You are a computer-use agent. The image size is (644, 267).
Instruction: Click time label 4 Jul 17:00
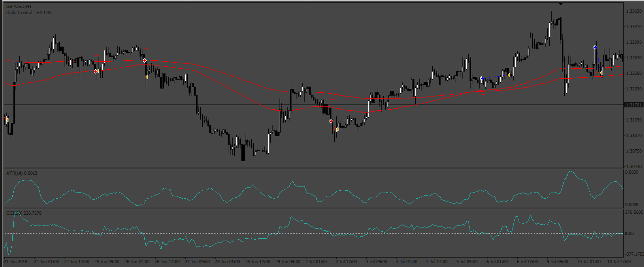437,261
